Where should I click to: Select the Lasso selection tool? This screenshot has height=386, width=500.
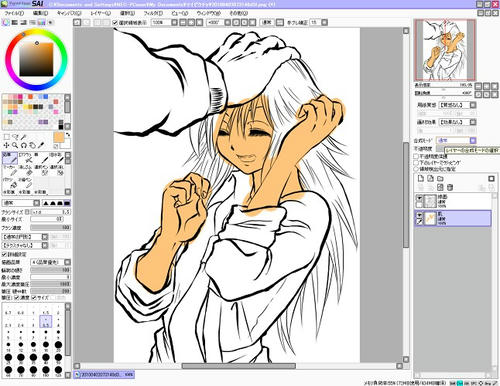15,137
